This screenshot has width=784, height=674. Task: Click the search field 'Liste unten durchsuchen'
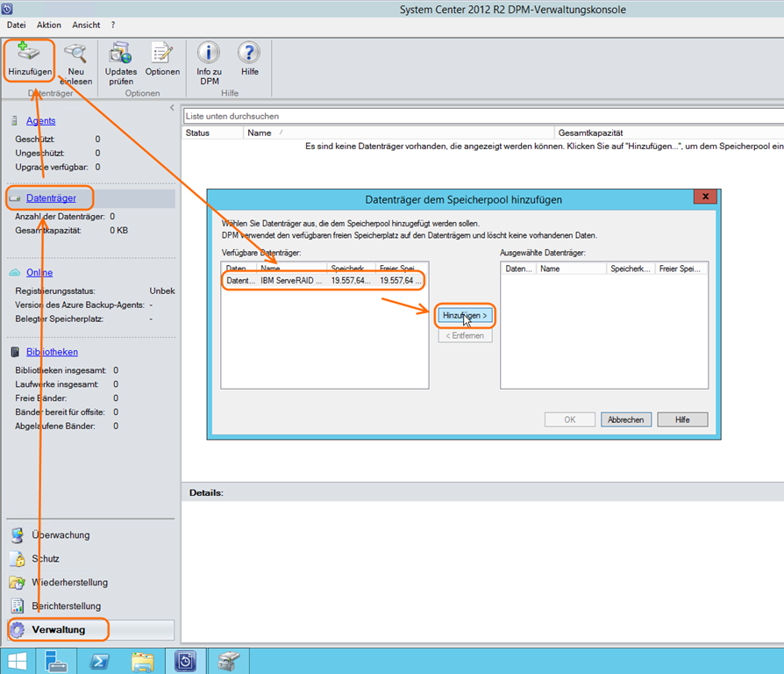482,116
